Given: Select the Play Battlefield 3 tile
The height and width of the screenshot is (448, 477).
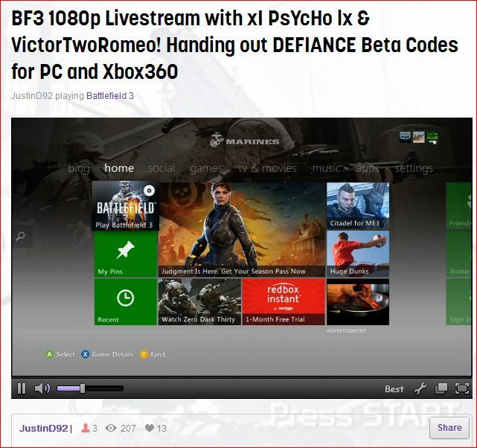Looking at the screenshot, I should pyautogui.click(x=125, y=206).
